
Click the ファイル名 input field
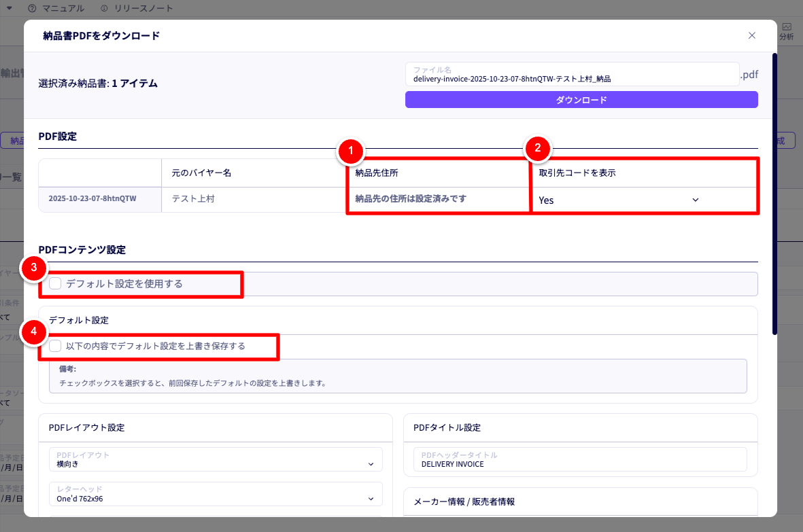[571, 75]
